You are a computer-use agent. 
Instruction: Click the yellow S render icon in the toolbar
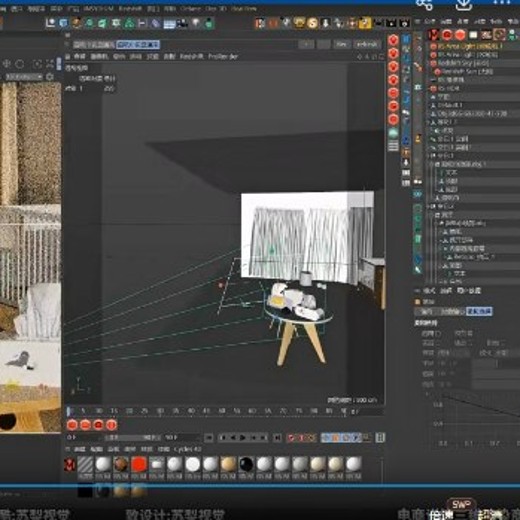click(312, 23)
